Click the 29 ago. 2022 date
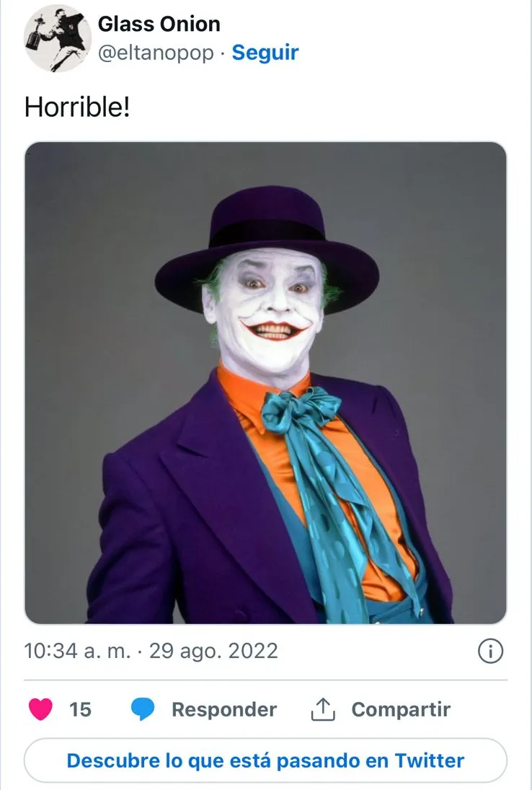 [x=213, y=651]
